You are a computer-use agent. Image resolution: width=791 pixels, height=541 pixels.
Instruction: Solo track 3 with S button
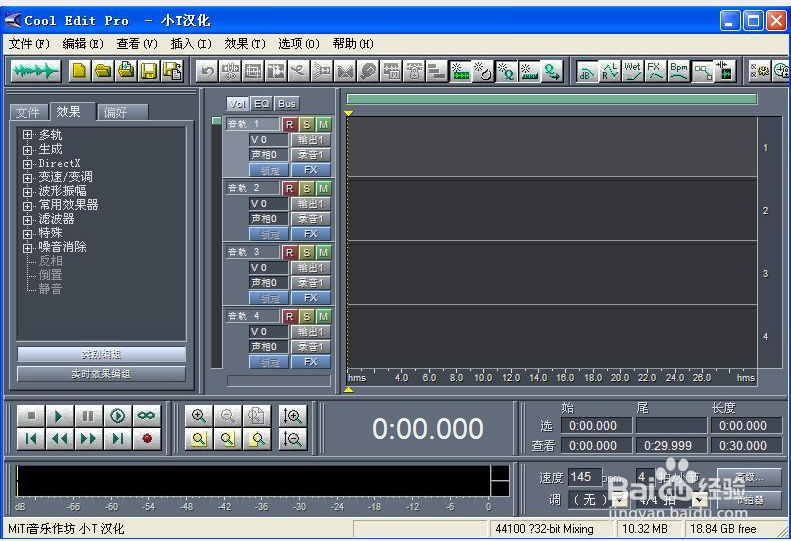tap(307, 252)
